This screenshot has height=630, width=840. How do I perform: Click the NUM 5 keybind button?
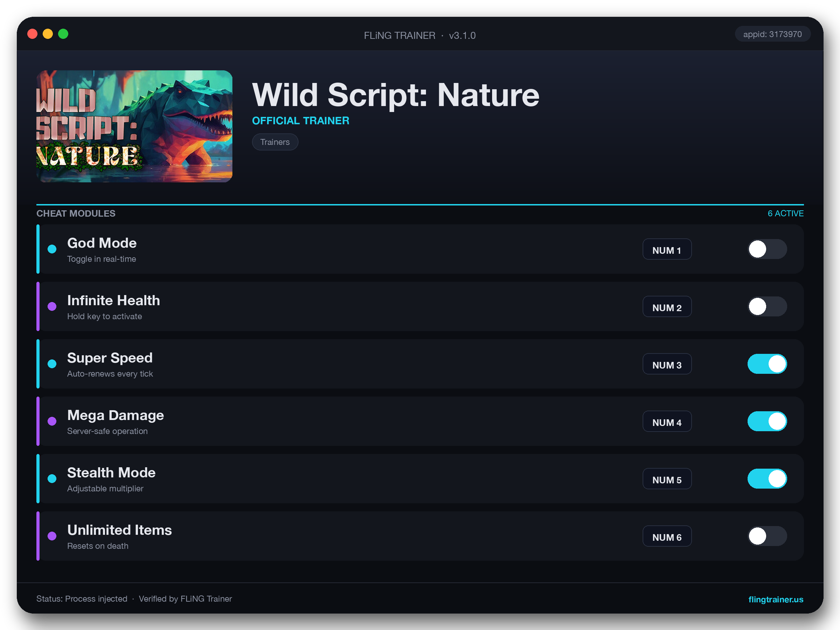pyautogui.click(x=667, y=478)
